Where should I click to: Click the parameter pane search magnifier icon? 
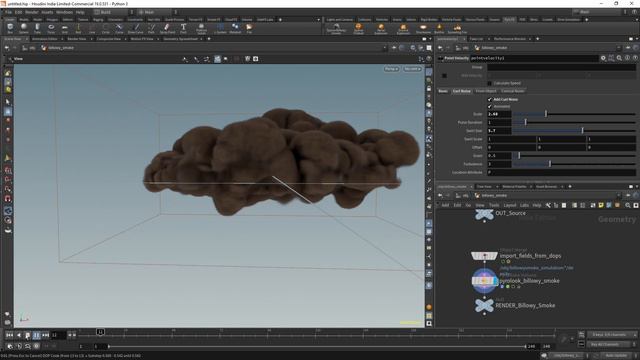620,58
